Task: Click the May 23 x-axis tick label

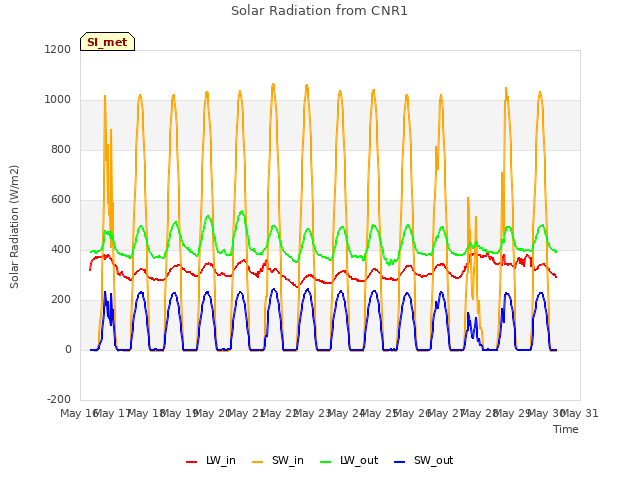Action: coord(312,413)
